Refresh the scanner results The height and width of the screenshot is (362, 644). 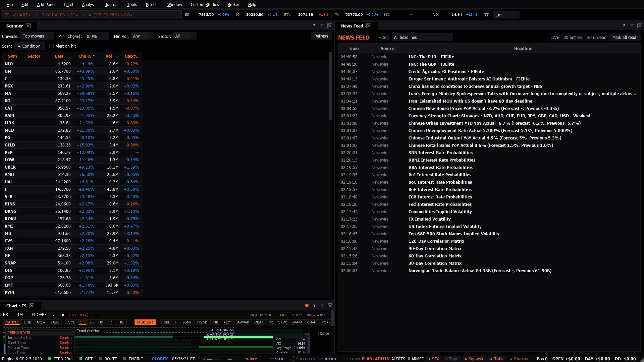[321, 36]
